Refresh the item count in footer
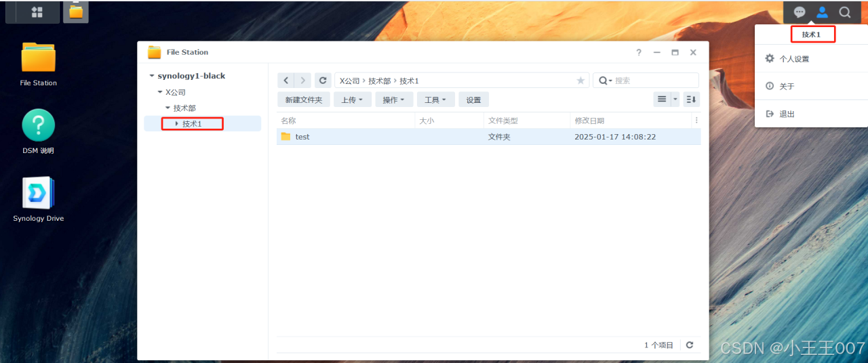 click(690, 345)
